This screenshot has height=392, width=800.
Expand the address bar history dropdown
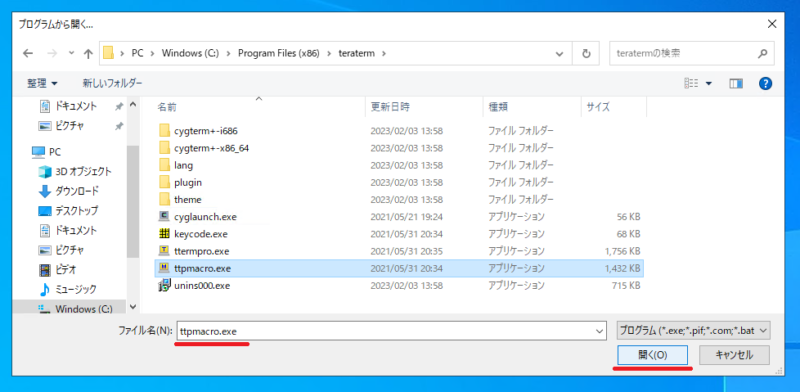(560, 54)
